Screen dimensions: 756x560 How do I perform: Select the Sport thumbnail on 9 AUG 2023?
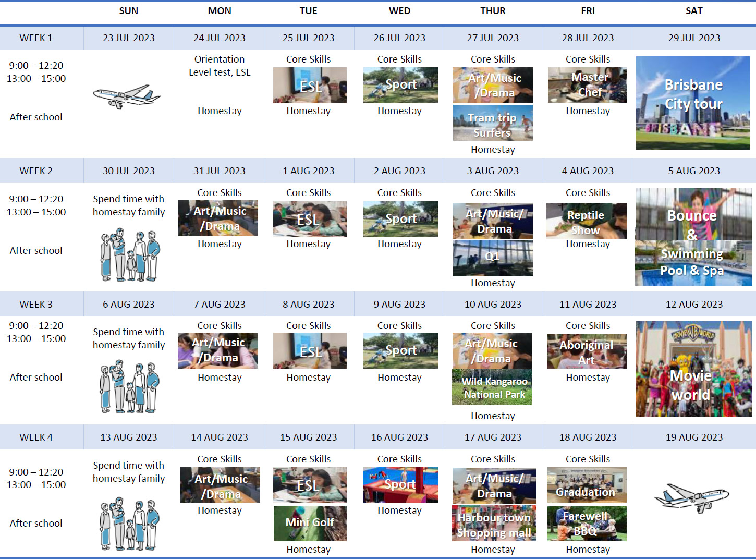pos(400,350)
